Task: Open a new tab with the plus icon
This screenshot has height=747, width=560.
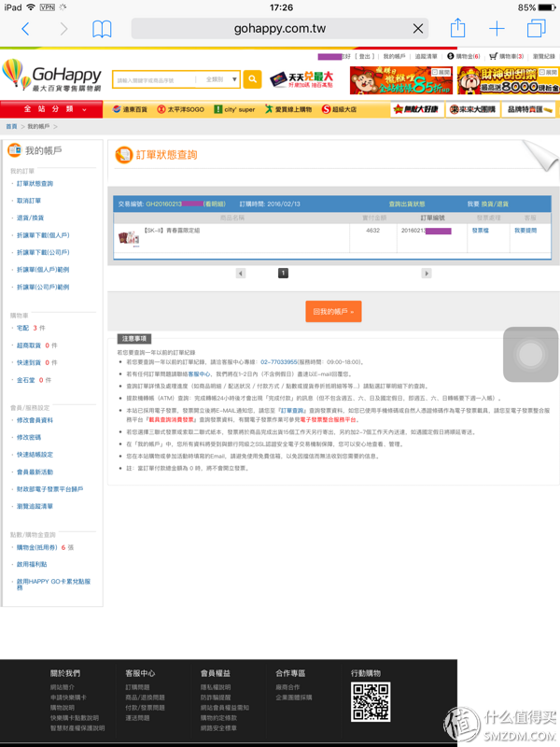Action: point(497,29)
